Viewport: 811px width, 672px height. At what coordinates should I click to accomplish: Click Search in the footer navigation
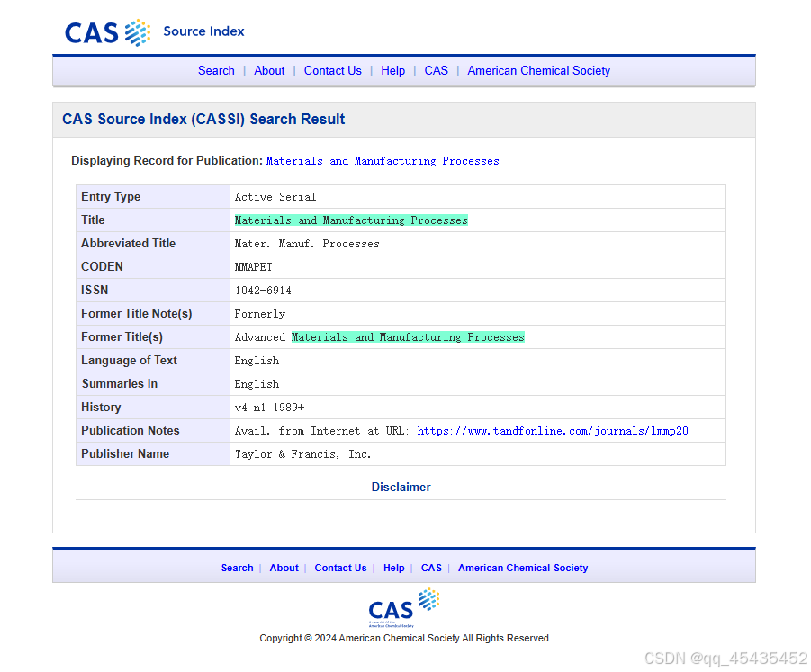pos(237,568)
